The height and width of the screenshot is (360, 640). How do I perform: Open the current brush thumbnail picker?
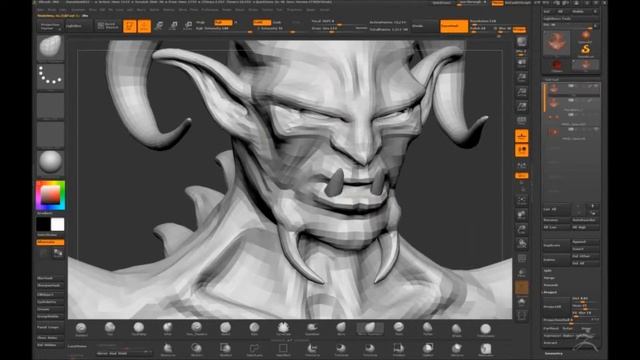(x=50, y=48)
